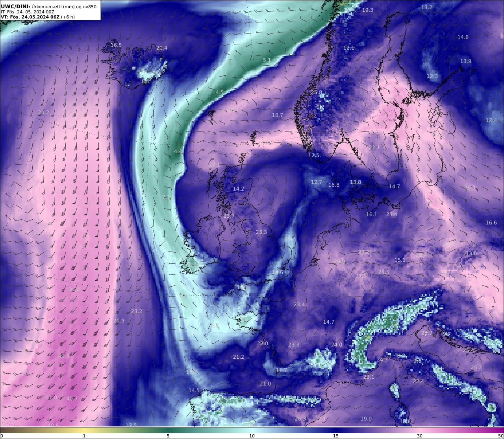Click the 22.4 value over Italy
The width and height of the screenshot is (504, 439).
(x=418, y=382)
